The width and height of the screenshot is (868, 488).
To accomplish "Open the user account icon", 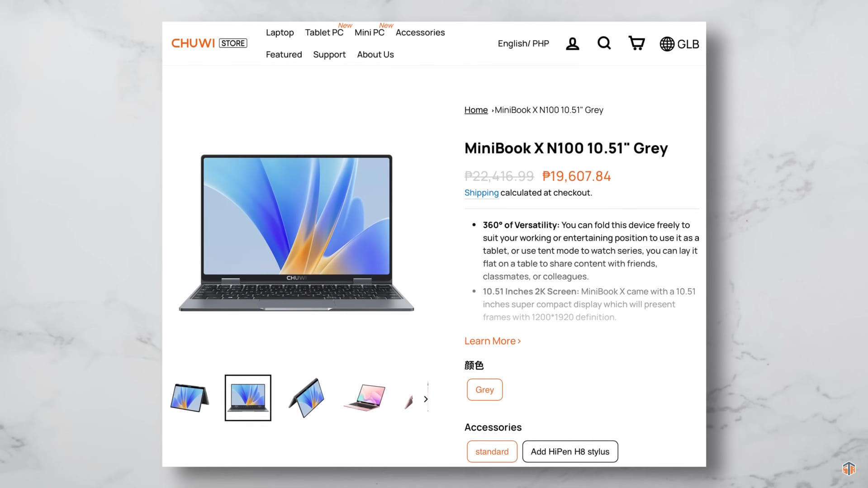I will click(x=572, y=44).
